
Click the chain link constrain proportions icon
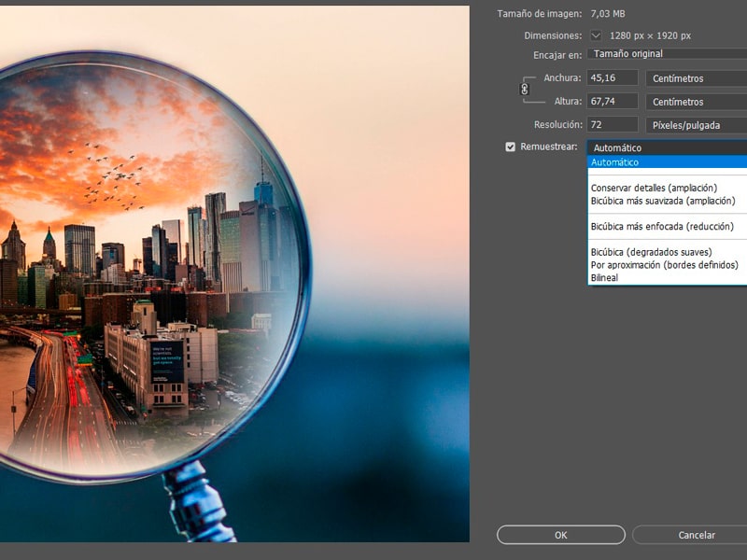pos(525,90)
